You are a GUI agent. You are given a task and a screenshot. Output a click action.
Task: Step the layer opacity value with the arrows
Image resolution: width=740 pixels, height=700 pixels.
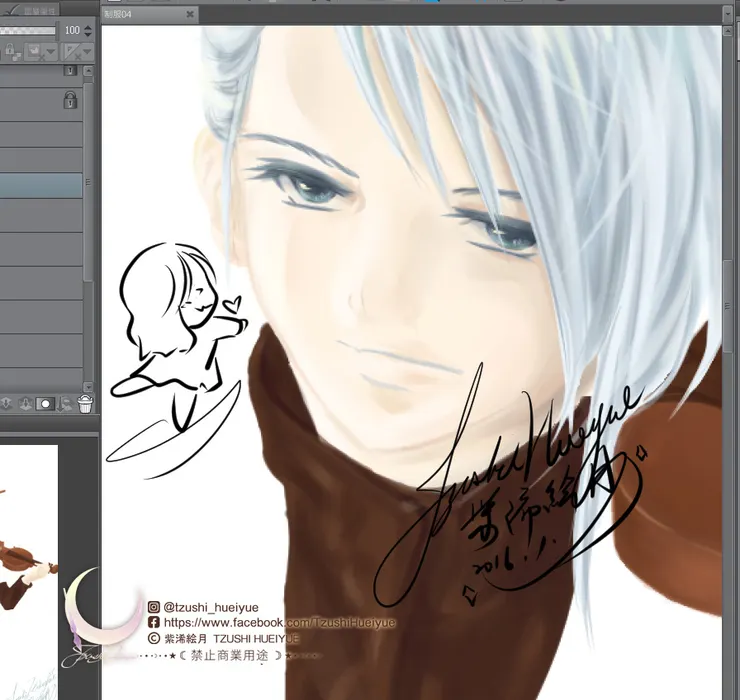pyautogui.click(x=88, y=31)
